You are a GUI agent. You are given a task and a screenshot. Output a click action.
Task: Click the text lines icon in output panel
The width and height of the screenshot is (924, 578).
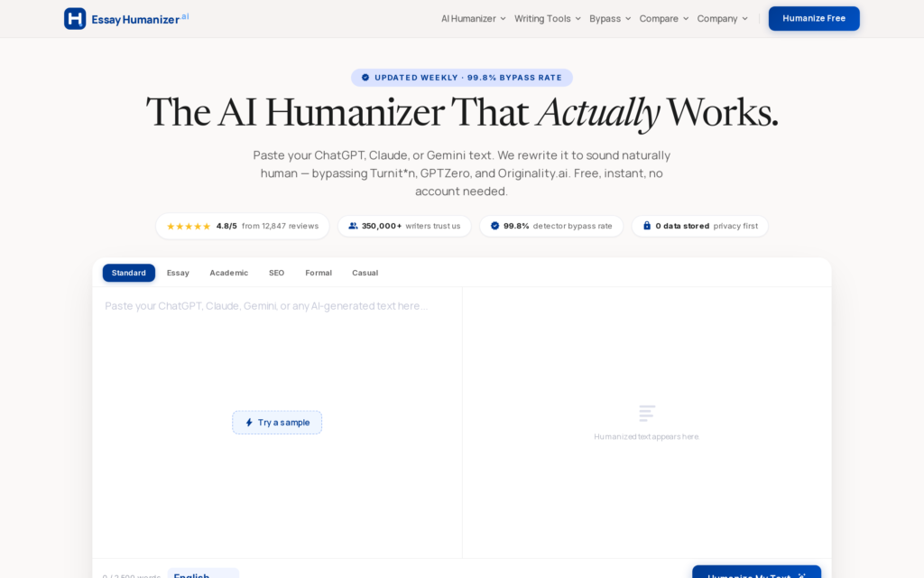click(647, 413)
